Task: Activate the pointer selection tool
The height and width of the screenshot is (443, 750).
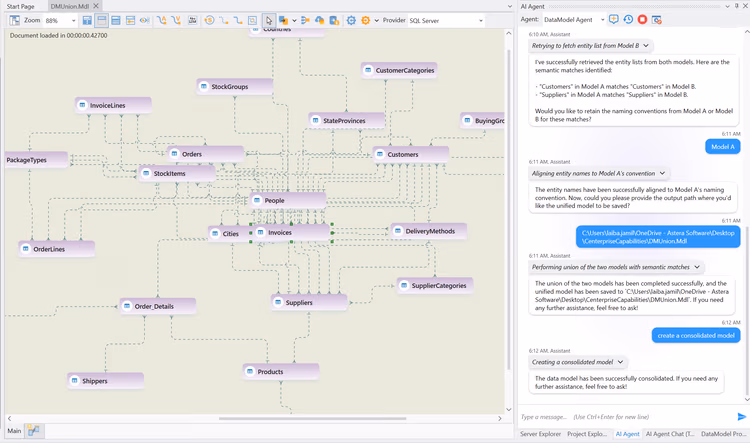Action: (x=269, y=21)
